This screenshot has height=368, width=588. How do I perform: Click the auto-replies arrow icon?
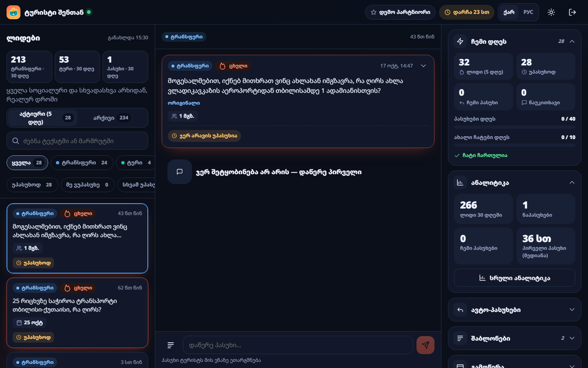(460, 310)
